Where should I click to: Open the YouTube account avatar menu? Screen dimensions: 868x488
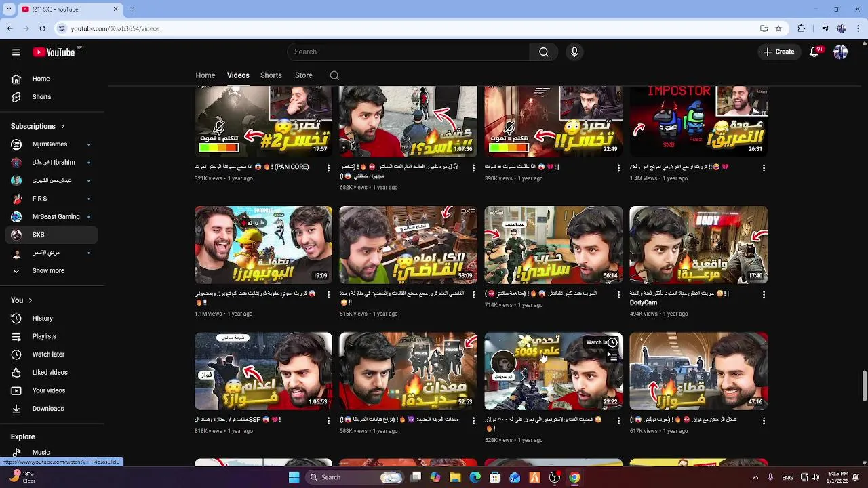[841, 52]
